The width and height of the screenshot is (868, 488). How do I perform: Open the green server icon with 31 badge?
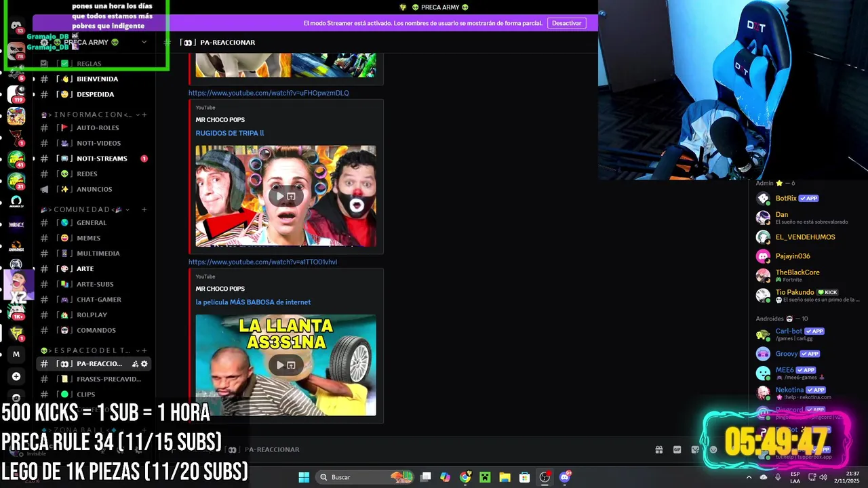point(16,181)
